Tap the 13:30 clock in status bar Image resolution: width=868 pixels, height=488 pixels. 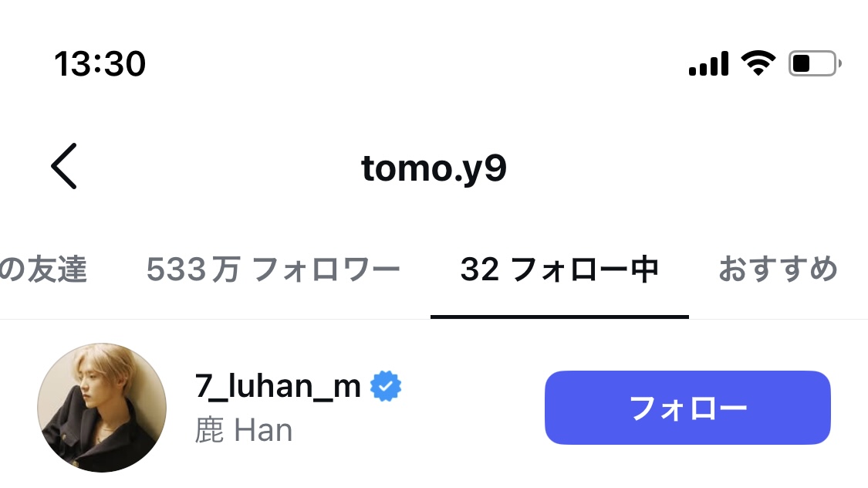100,63
